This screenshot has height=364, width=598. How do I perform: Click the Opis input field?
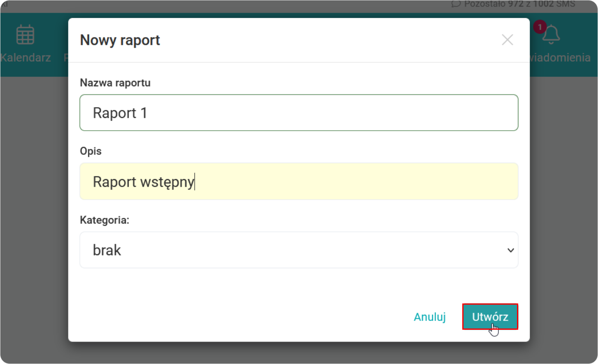click(x=299, y=181)
